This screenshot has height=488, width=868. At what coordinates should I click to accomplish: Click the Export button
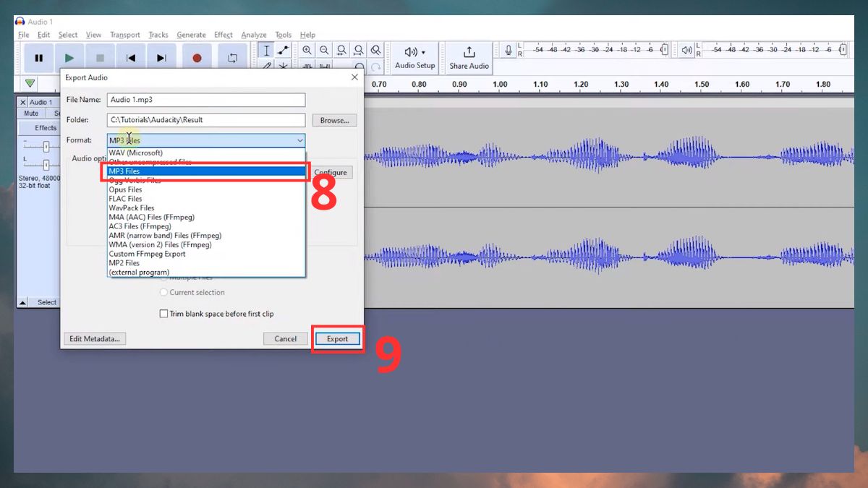(337, 338)
